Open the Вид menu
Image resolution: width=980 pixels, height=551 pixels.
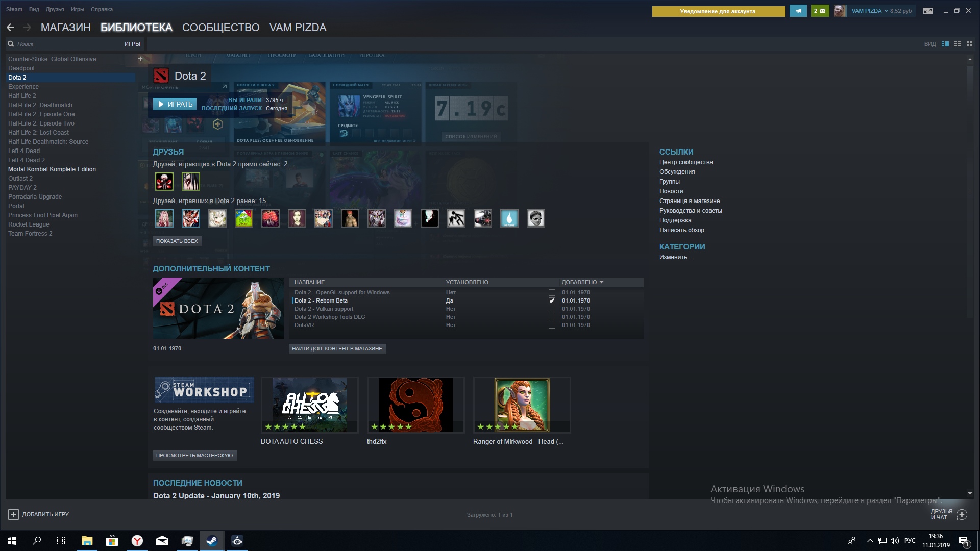tap(34, 9)
